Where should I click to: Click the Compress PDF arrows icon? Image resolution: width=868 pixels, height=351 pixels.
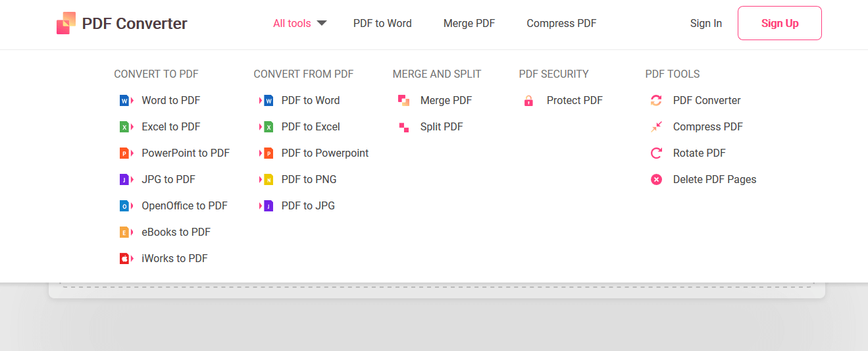click(656, 127)
